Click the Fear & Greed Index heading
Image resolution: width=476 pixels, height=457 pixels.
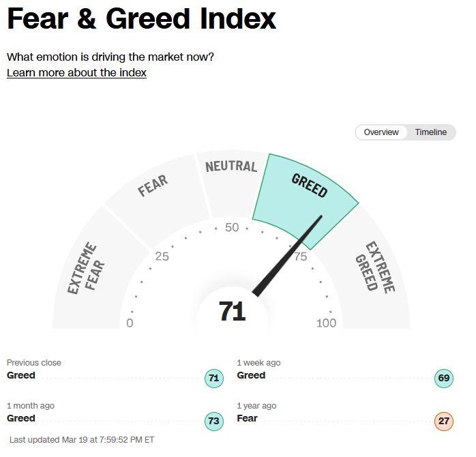[141, 19]
